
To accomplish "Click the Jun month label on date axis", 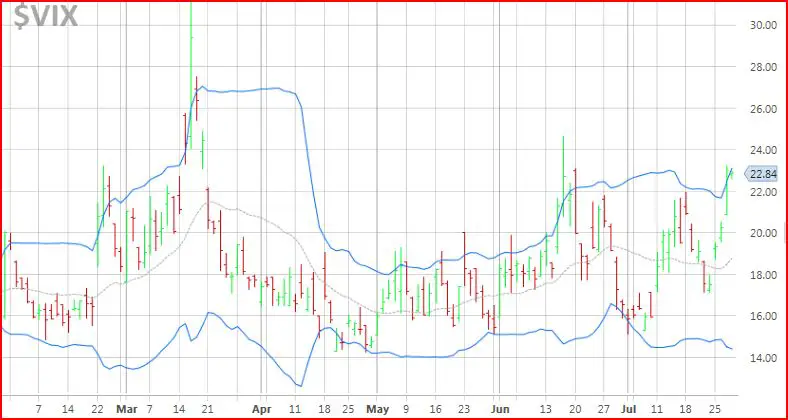I will [x=500, y=409].
